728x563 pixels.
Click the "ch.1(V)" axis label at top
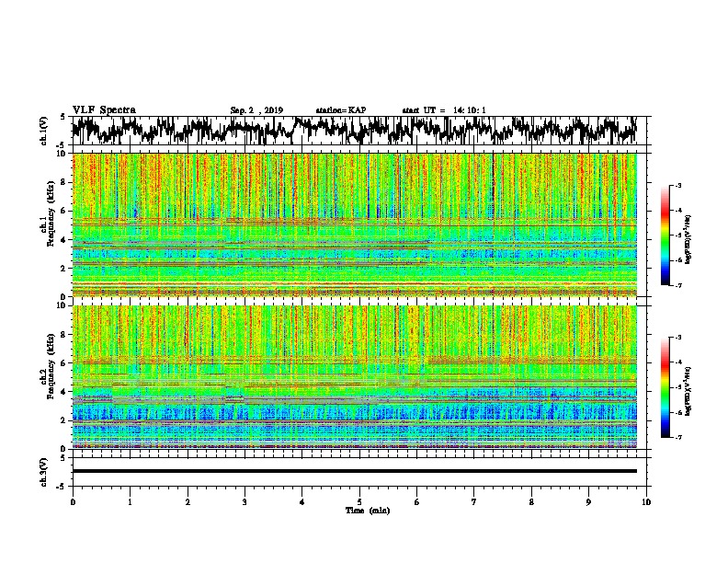43,131
